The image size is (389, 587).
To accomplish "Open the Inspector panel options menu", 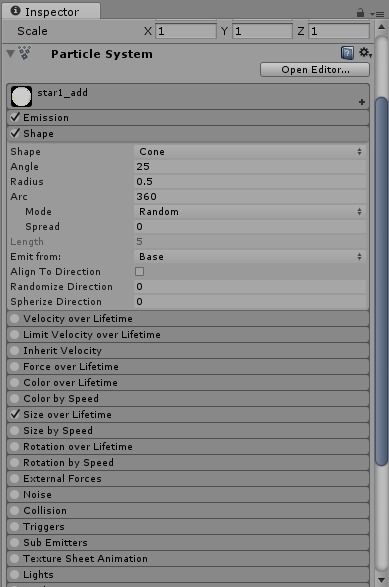I will tap(378, 14).
